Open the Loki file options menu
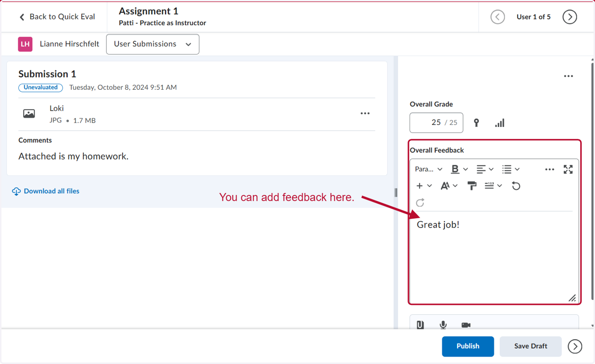The image size is (595, 364). [365, 114]
